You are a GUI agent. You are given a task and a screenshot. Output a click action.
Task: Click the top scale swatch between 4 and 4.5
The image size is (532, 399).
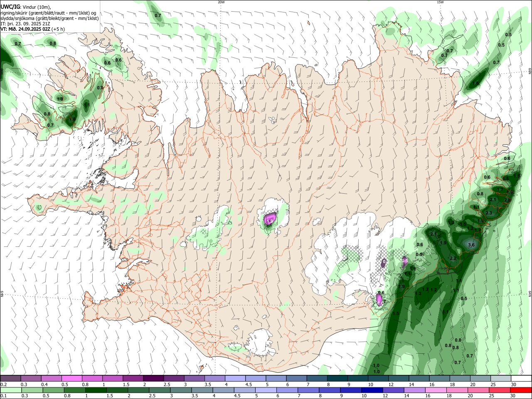pyautogui.click(x=235, y=378)
